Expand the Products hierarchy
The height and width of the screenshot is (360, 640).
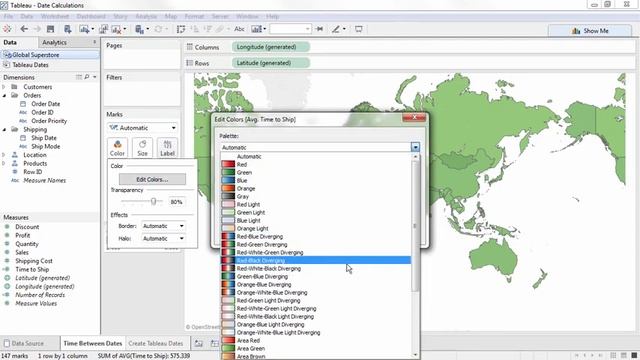4,163
